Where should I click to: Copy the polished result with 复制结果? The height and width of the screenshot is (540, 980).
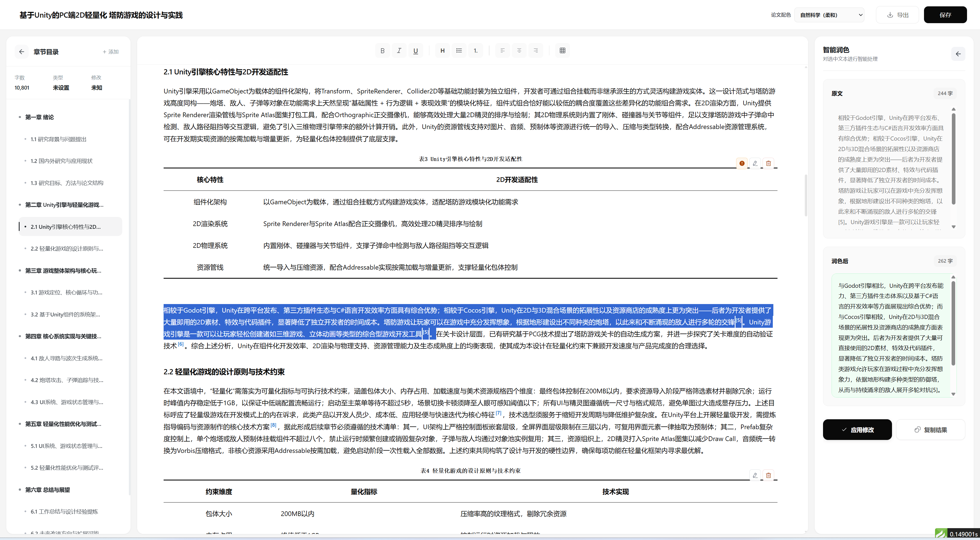point(931,430)
